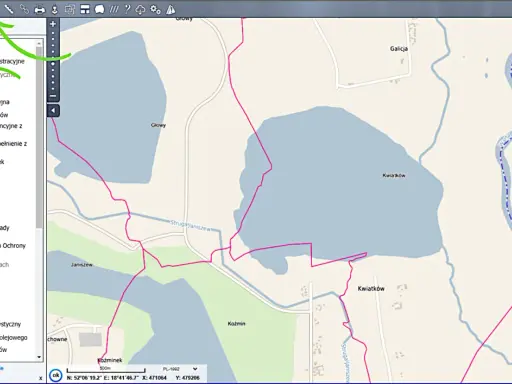Click the Y coordinate readout

(187, 378)
